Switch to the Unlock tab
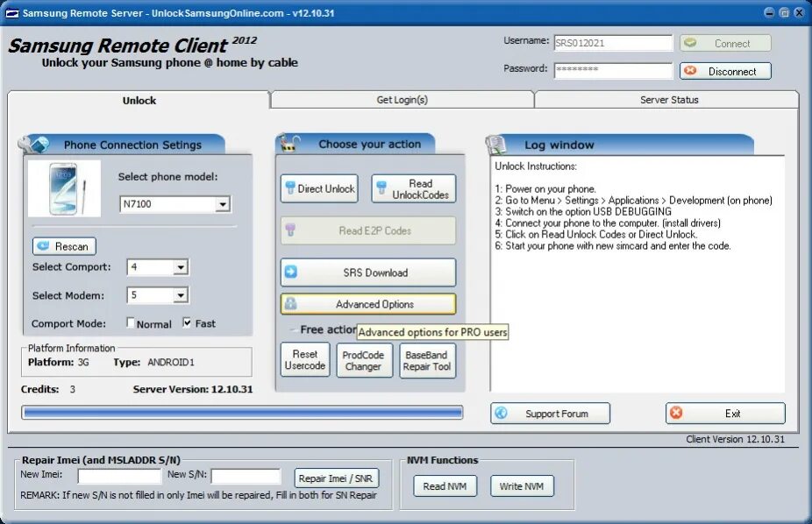 click(x=139, y=101)
